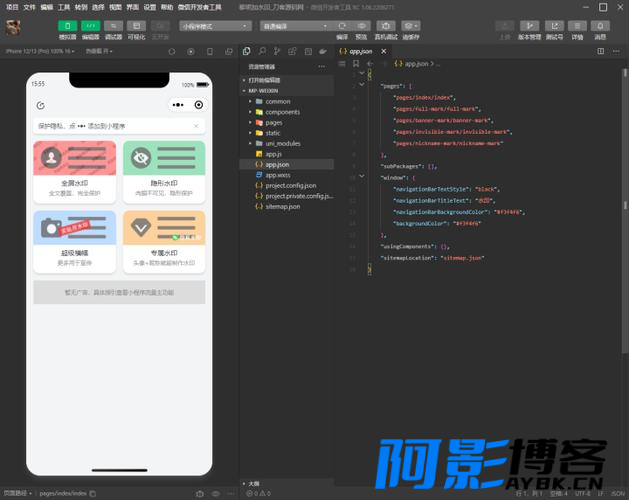Open the extensions icon in editor sidebar

point(292,51)
